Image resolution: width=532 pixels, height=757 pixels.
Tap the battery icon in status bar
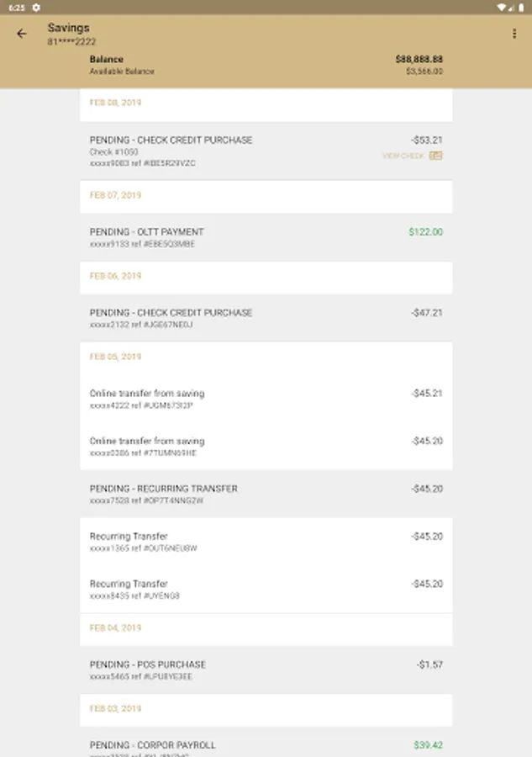[x=521, y=7]
